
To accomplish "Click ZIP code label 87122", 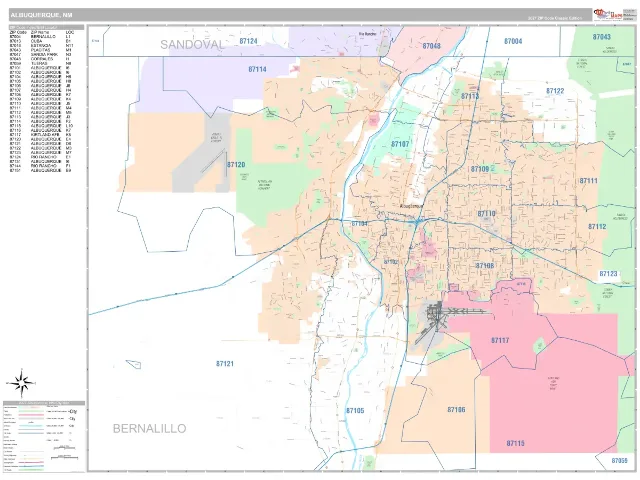I will pos(555,91).
